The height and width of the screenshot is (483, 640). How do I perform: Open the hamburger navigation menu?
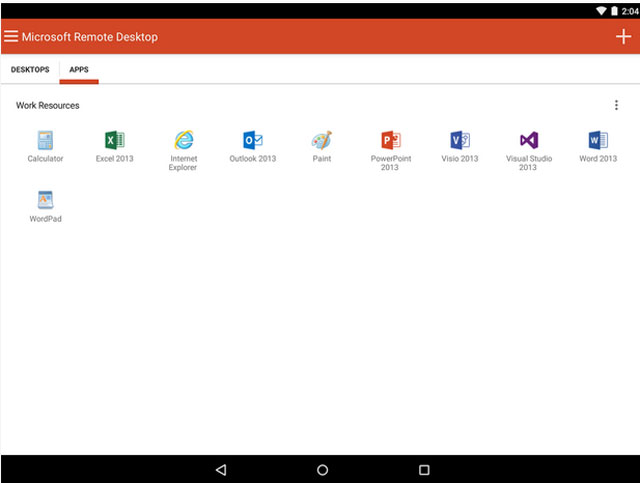[x=11, y=37]
